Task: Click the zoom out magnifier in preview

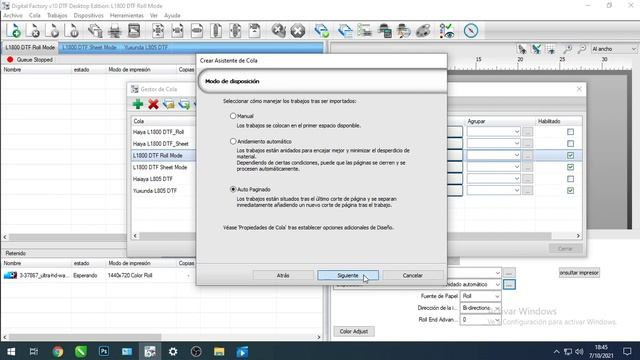Action: point(582,49)
